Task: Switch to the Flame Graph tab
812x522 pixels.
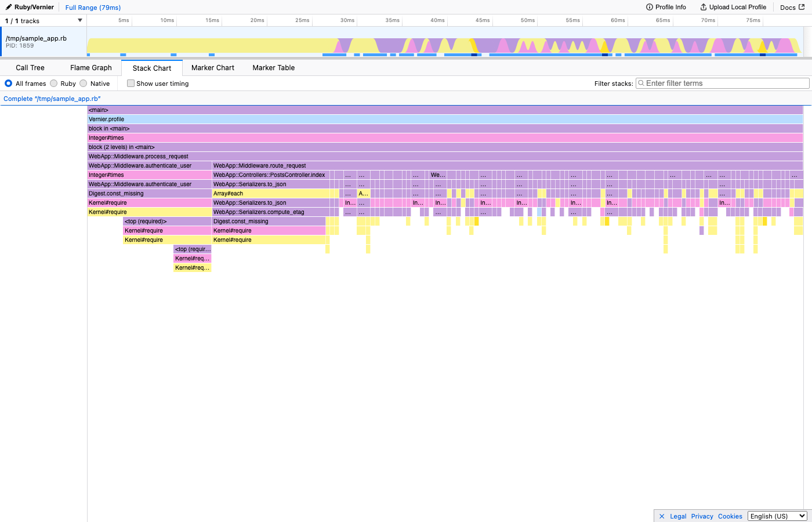Action: click(x=90, y=67)
